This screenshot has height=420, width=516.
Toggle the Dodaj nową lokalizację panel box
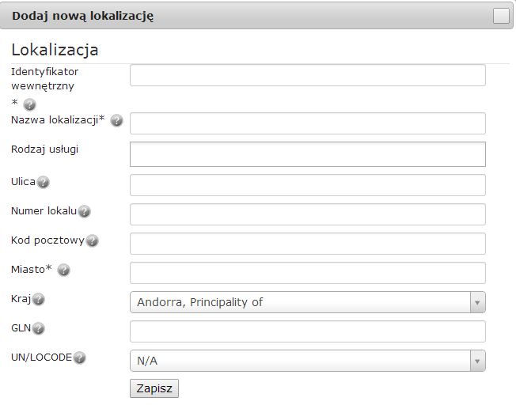tap(500, 16)
